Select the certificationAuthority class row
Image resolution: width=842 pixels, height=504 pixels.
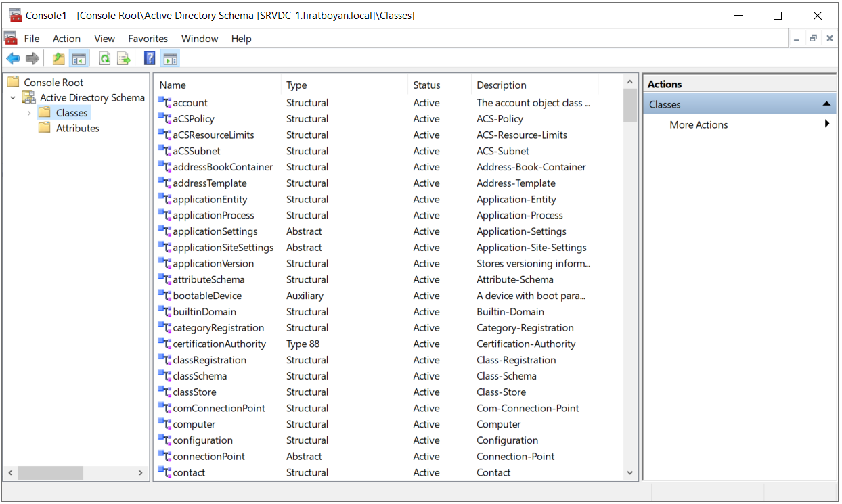point(388,344)
